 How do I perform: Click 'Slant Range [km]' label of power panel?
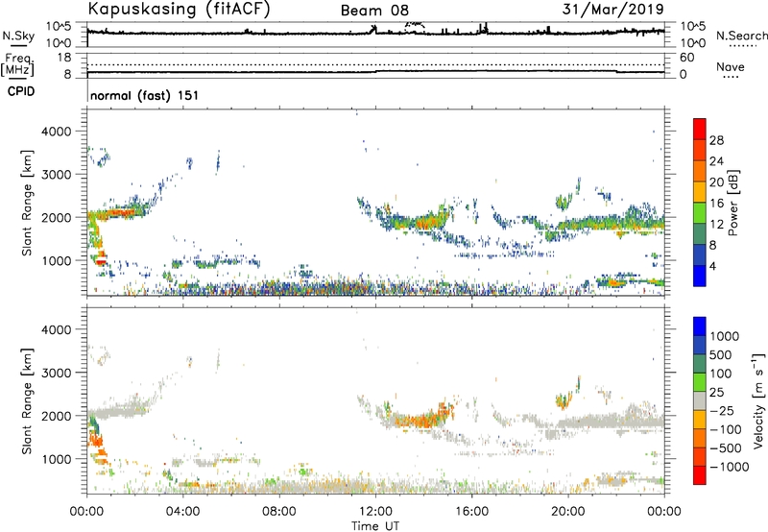27,203
